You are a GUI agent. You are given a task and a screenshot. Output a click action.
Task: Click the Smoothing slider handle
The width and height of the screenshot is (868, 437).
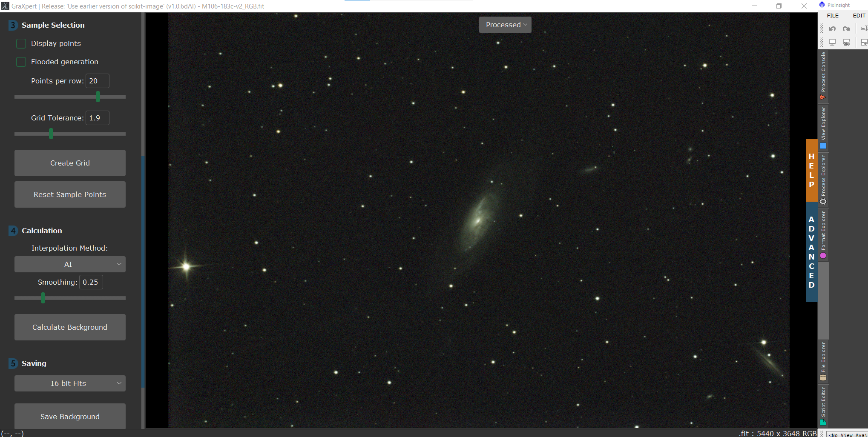[43, 298]
